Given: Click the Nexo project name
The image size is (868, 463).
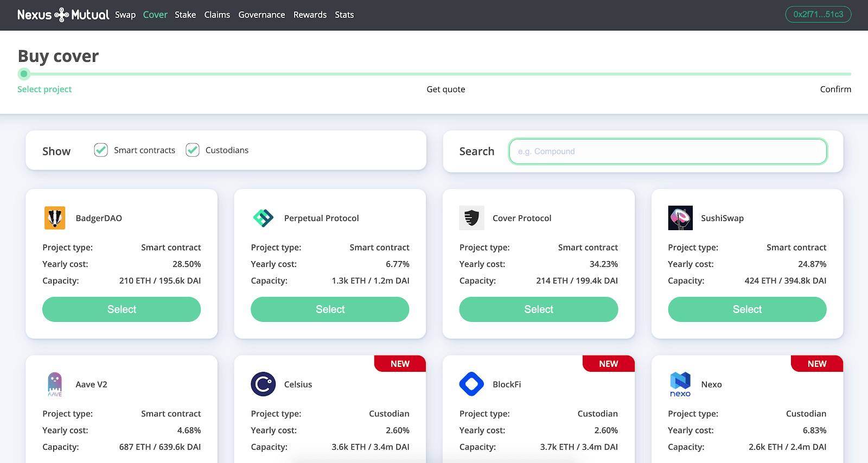Looking at the screenshot, I should tap(711, 384).
